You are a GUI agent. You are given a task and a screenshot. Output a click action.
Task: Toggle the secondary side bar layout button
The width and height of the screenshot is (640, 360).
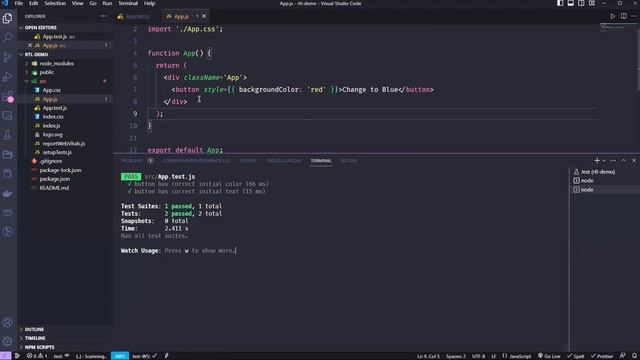click(581, 3)
